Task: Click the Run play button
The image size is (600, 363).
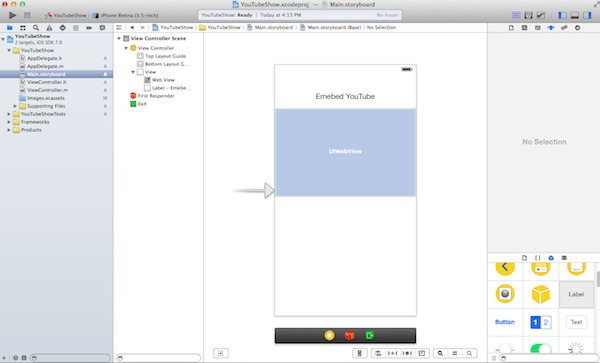Action: 13,15
